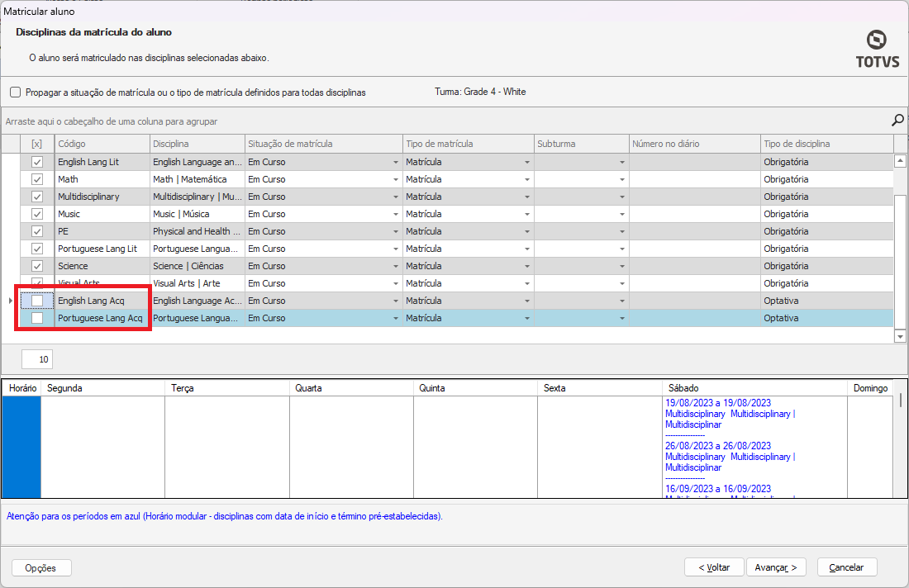Open Situação de matrícula dropdown for Multidisciplinary
Screen dimensions: 909x588
(395, 197)
